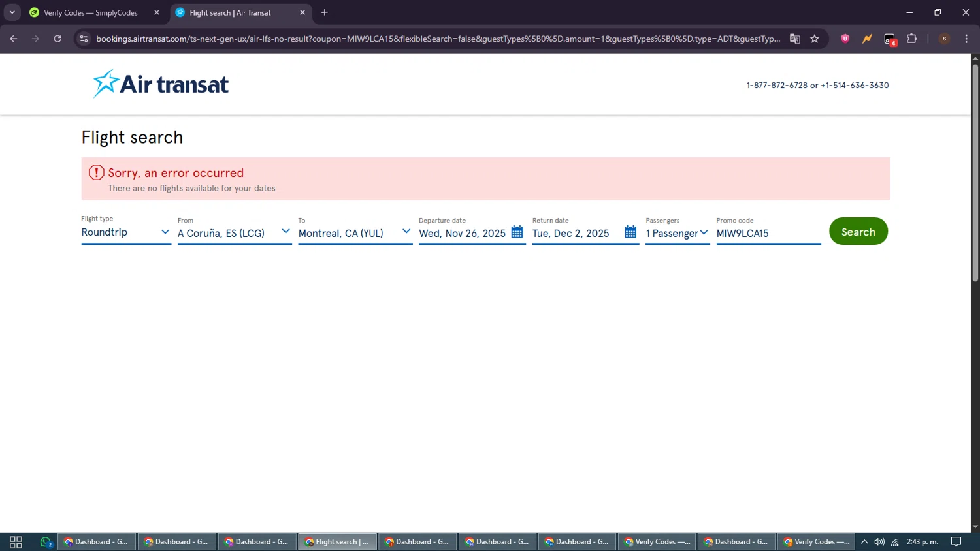Switch to Flight search taskbar window
Screen dimensions: 980x551
pos(337,542)
